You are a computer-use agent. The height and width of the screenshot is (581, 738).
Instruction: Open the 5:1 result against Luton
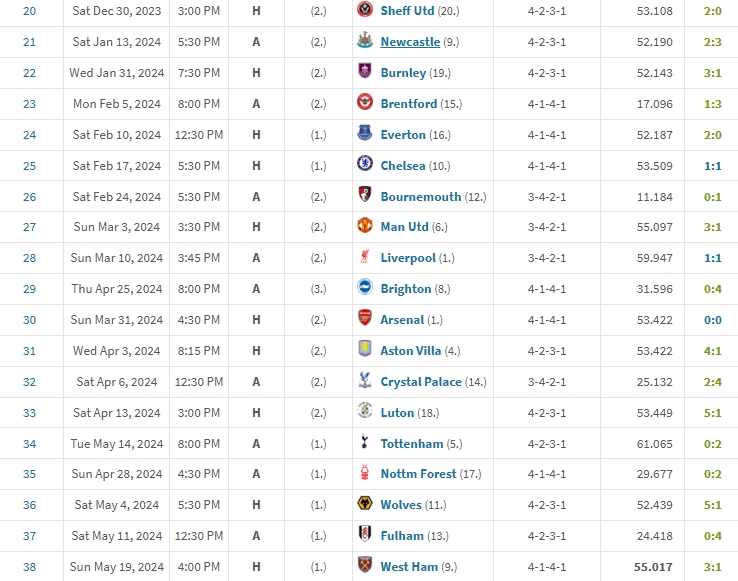[x=711, y=413]
